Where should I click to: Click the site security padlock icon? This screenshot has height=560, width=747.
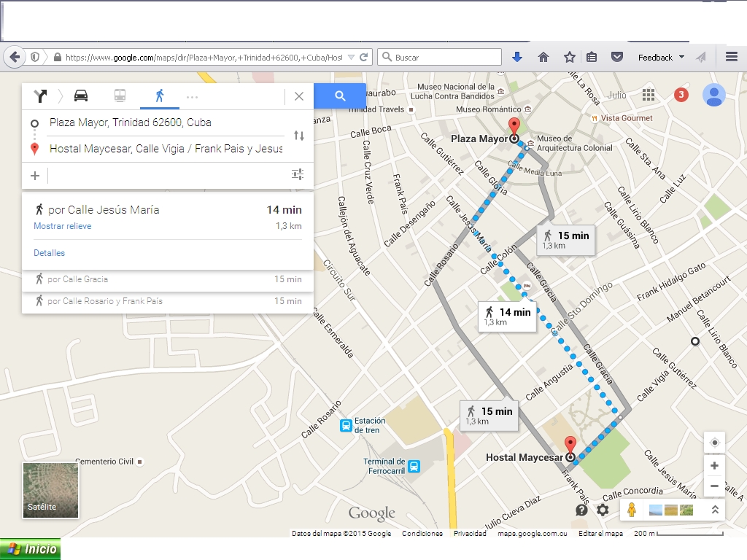coord(57,57)
